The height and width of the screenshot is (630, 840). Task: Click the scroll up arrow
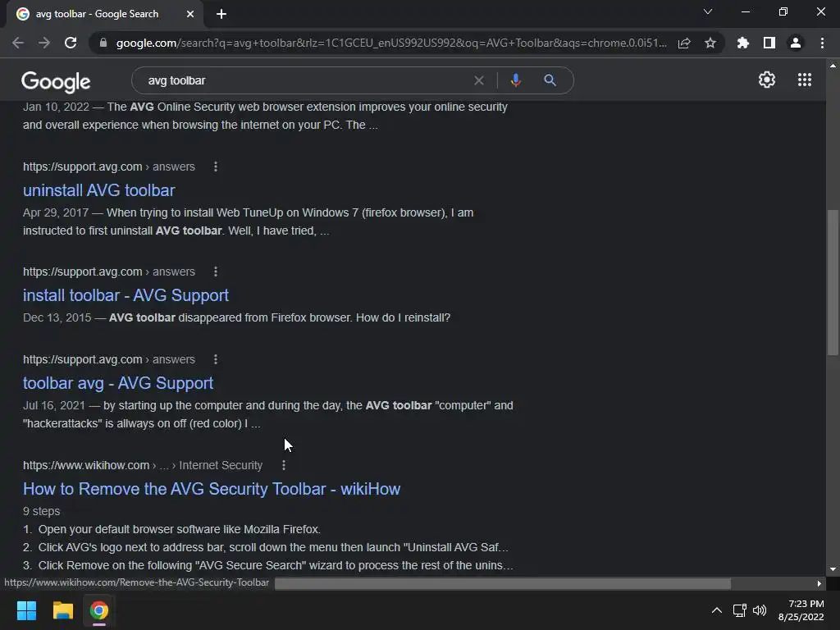[x=833, y=66]
